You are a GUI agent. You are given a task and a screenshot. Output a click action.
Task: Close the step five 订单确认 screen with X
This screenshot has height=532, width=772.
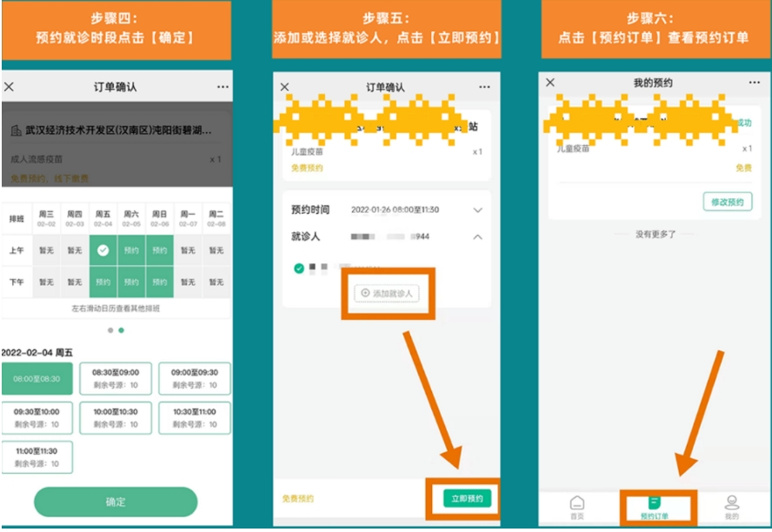click(x=284, y=87)
